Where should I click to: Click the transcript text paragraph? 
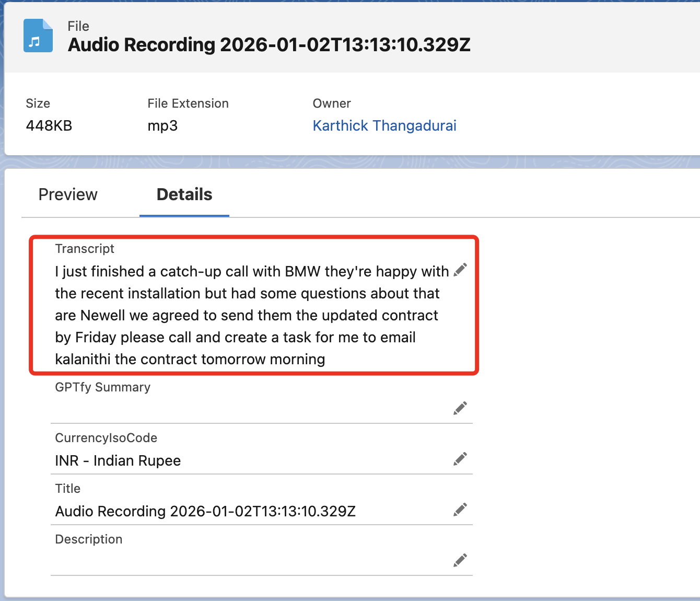click(x=247, y=315)
